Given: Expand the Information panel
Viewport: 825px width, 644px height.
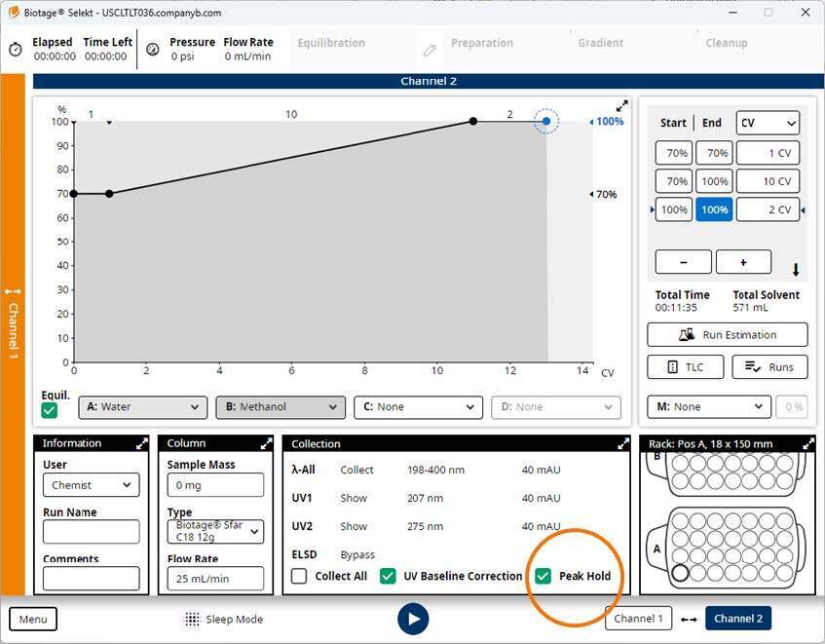Looking at the screenshot, I should (x=142, y=443).
